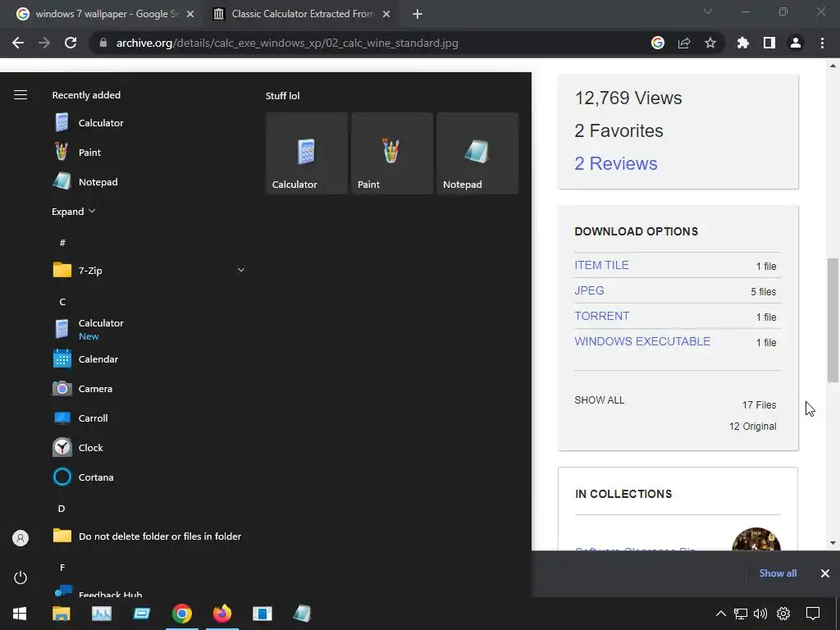The image size is (840, 630).
Task: Click the TORRENT download option
Action: (x=601, y=316)
